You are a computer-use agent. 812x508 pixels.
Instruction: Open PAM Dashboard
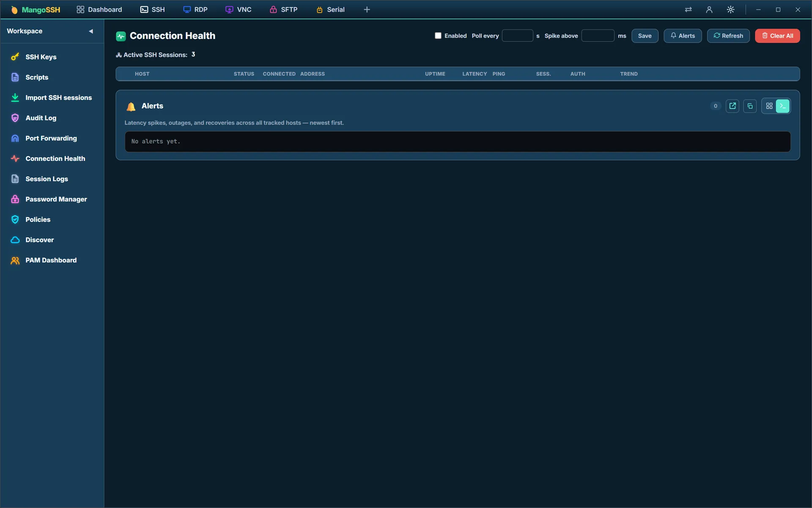point(52,260)
